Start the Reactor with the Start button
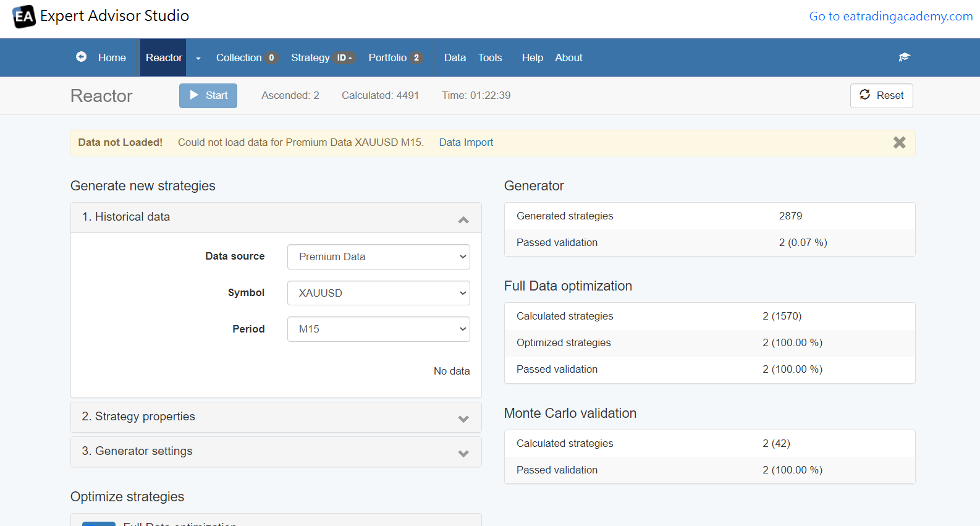 pos(208,96)
